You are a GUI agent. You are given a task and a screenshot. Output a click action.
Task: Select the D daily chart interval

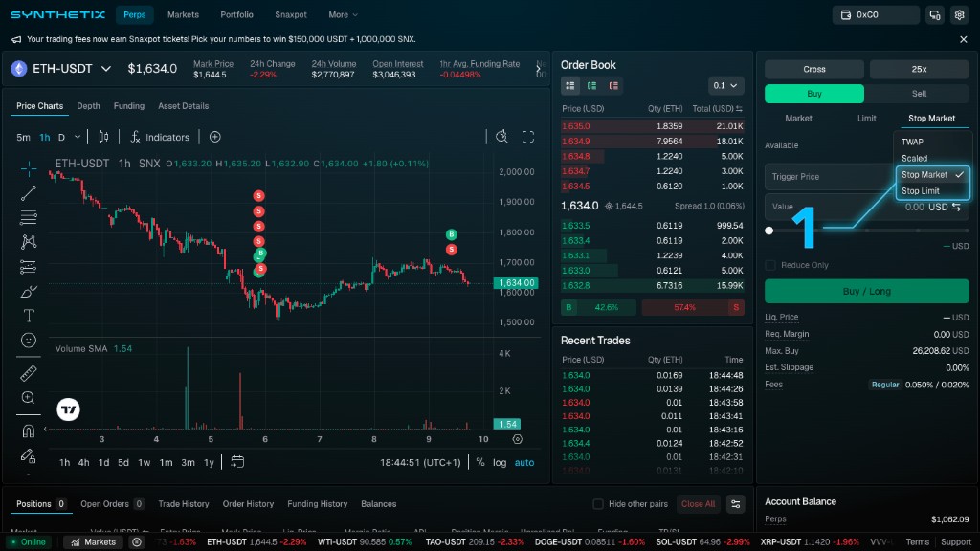point(61,138)
